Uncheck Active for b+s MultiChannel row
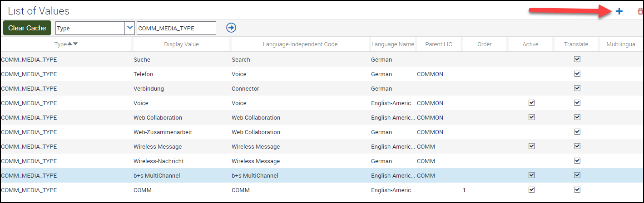This screenshot has width=644, height=203. (531, 175)
